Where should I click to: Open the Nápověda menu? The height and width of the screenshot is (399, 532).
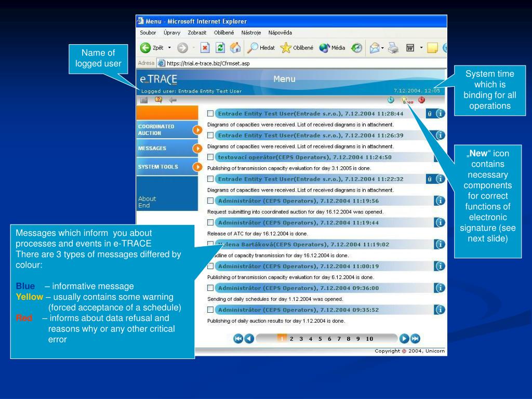(280, 33)
